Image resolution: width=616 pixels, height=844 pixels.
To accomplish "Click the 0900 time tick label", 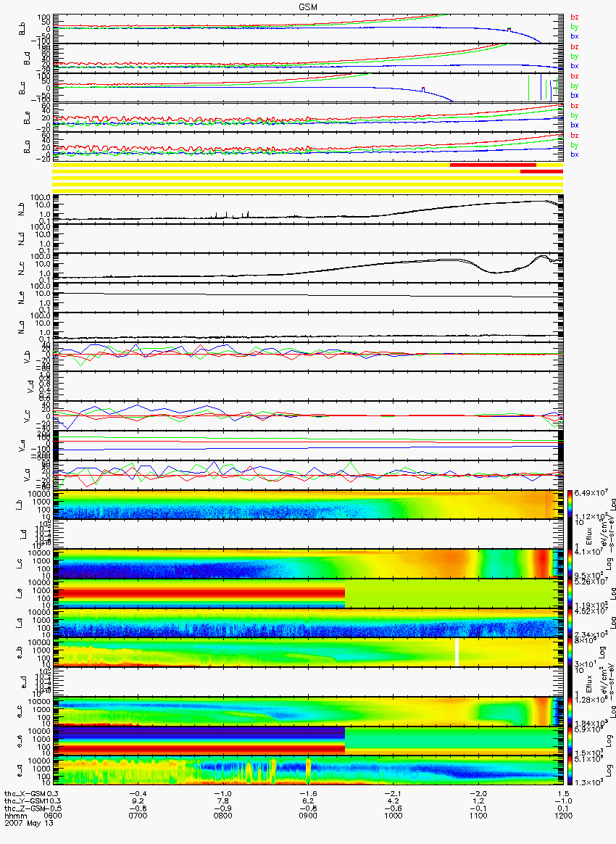I will pos(308,816).
